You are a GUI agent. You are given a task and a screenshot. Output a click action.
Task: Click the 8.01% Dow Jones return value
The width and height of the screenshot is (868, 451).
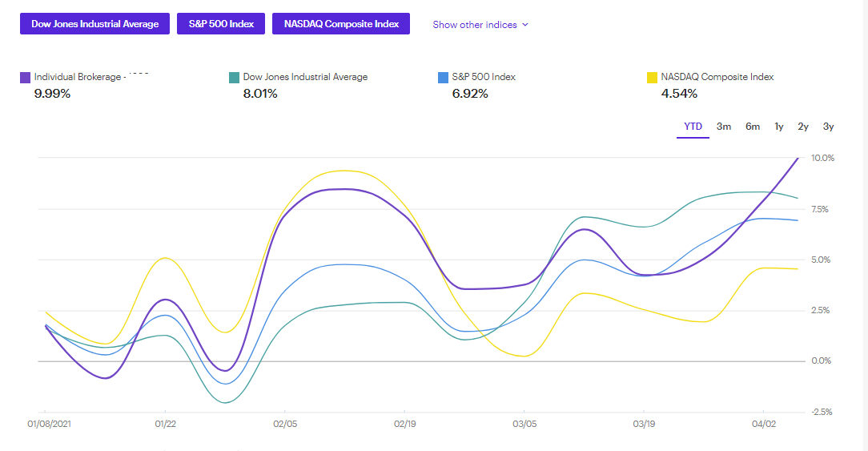[x=260, y=94]
